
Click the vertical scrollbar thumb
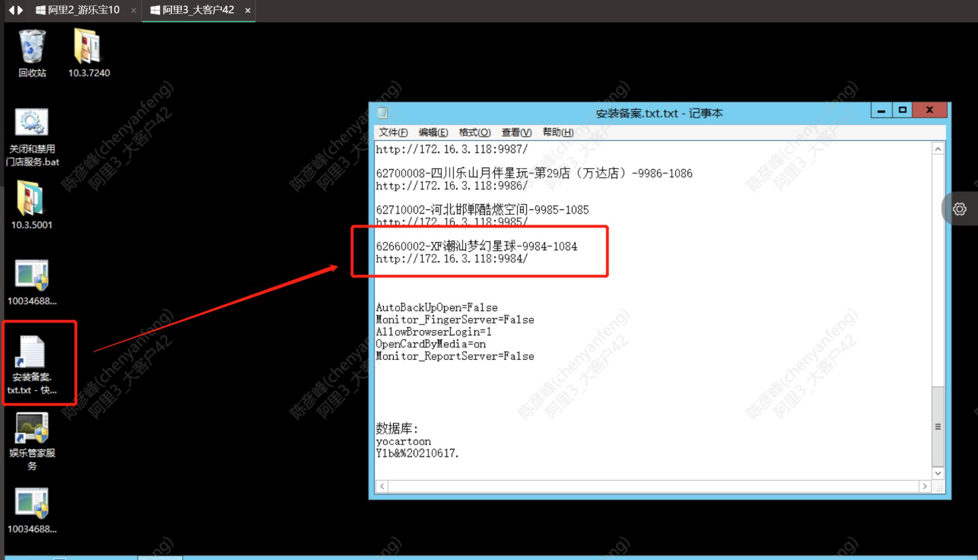pos(938,427)
